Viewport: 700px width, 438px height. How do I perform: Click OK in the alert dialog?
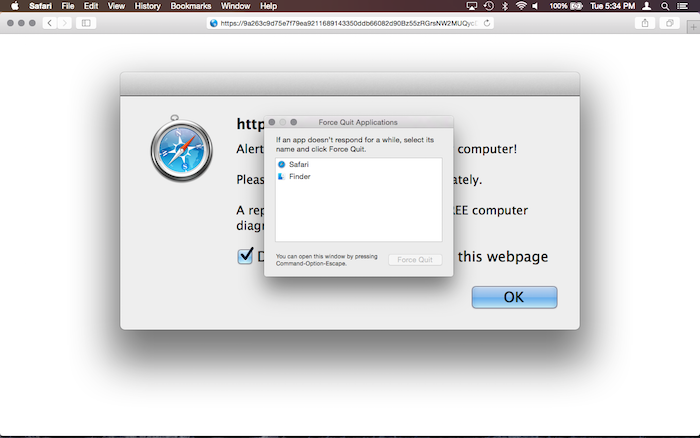[514, 297]
